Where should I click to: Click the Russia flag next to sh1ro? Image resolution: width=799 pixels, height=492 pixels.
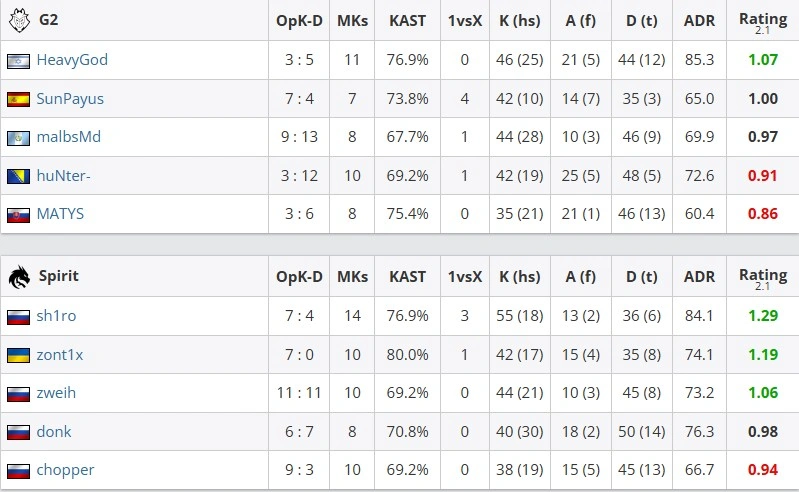[18, 317]
